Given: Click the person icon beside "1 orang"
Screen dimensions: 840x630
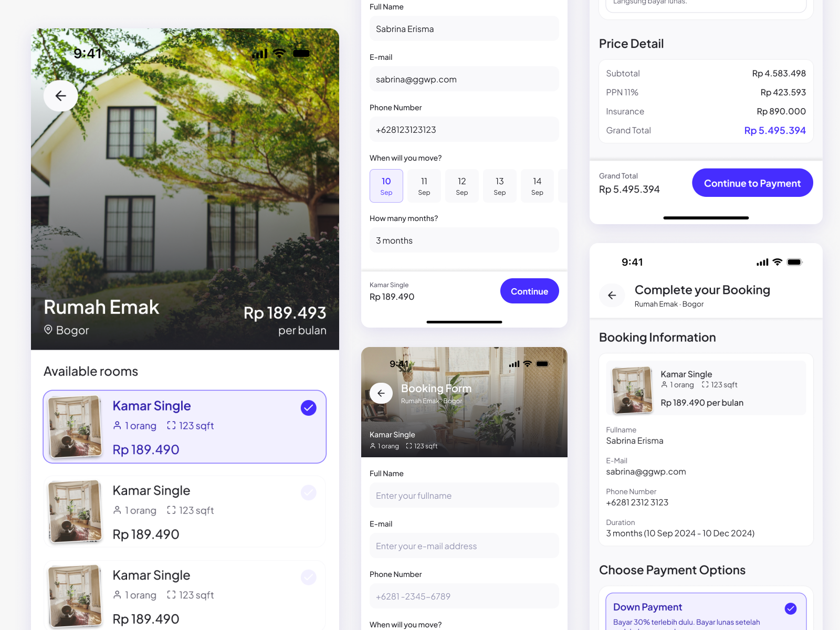Looking at the screenshot, I should [118, 425].
